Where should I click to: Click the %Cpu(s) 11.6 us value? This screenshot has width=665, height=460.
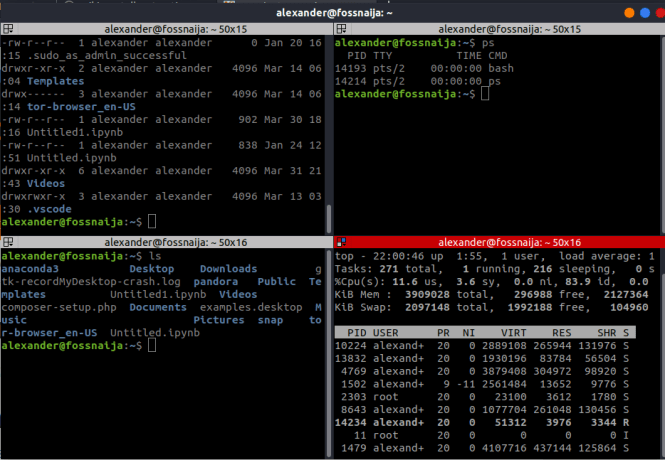tap(405, 282)
